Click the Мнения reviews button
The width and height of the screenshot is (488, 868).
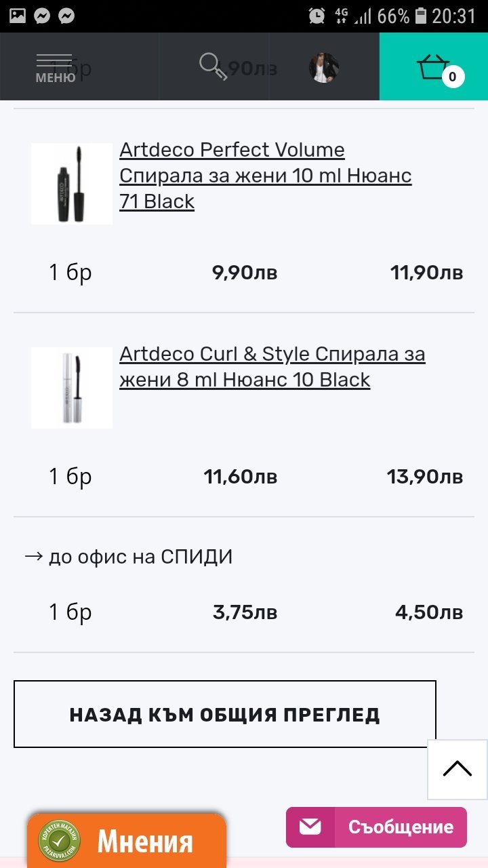point(145,842)
